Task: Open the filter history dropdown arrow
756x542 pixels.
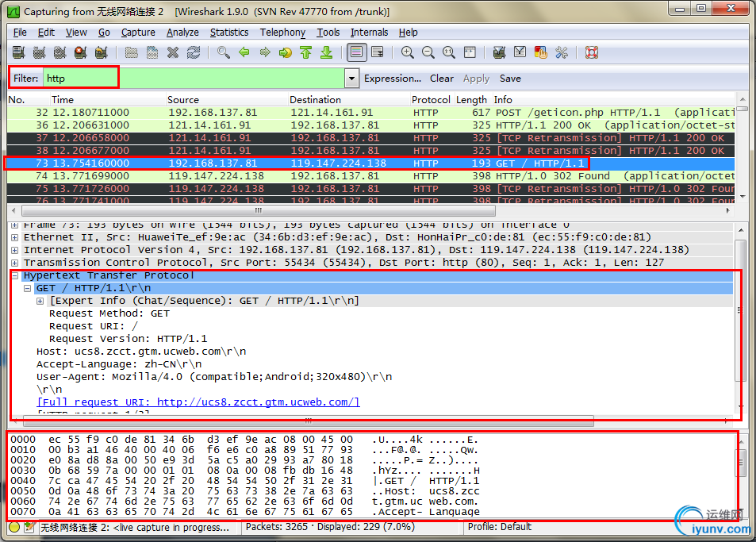Action: tap(352, 78)
